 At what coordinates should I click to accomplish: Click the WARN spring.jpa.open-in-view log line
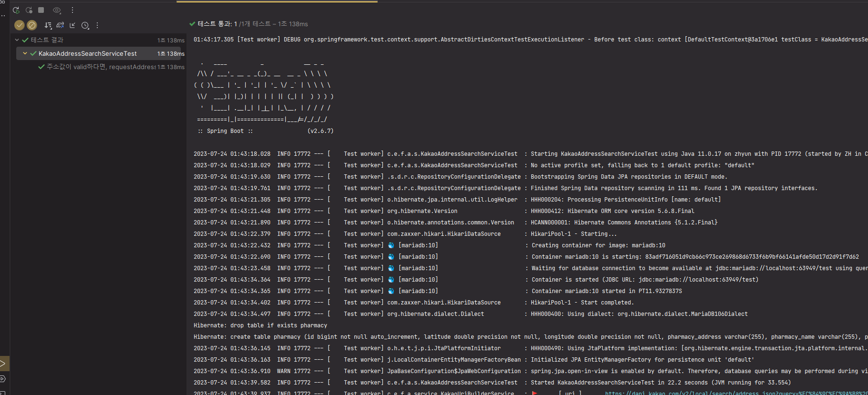click(530, 371)
